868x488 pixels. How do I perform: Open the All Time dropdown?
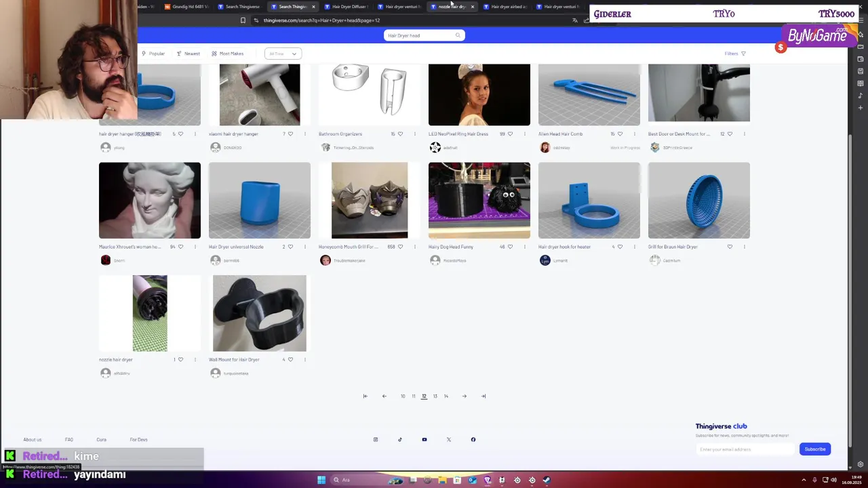[283, 54]
